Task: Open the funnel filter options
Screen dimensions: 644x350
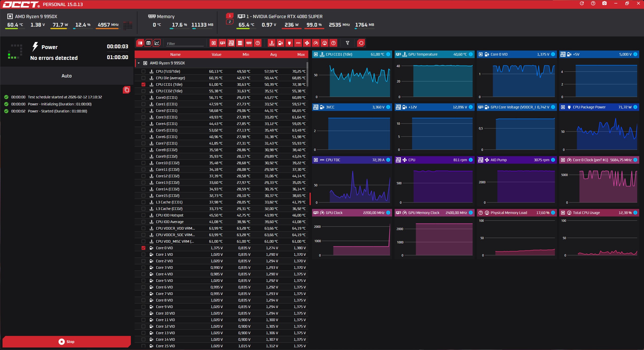Action: [x=347, y=43]
